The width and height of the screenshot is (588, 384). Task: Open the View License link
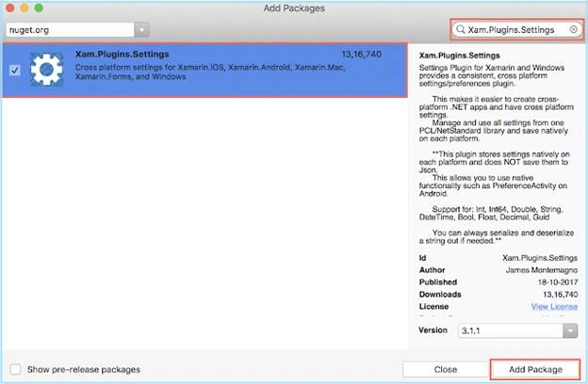(x=554, y=307)
